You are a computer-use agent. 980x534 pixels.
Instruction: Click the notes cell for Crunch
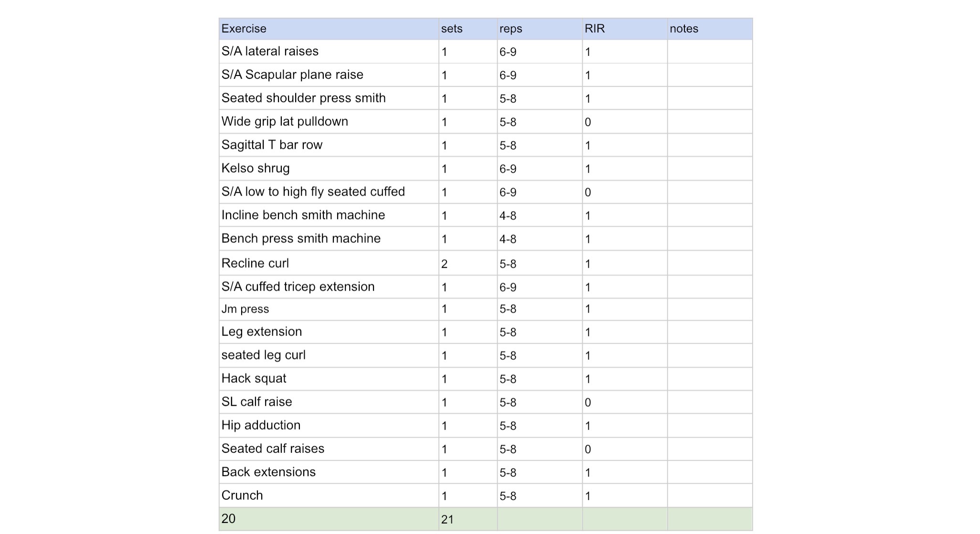710,496
